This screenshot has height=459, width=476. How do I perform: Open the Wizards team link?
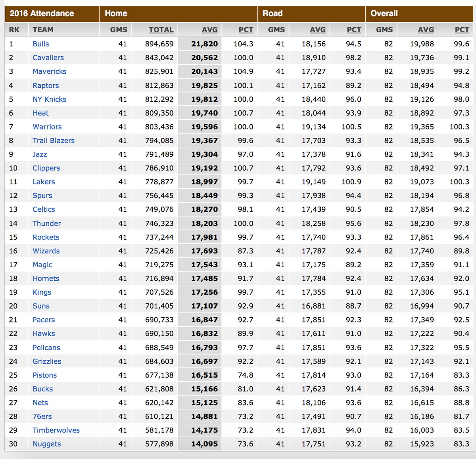coord(46,251)
